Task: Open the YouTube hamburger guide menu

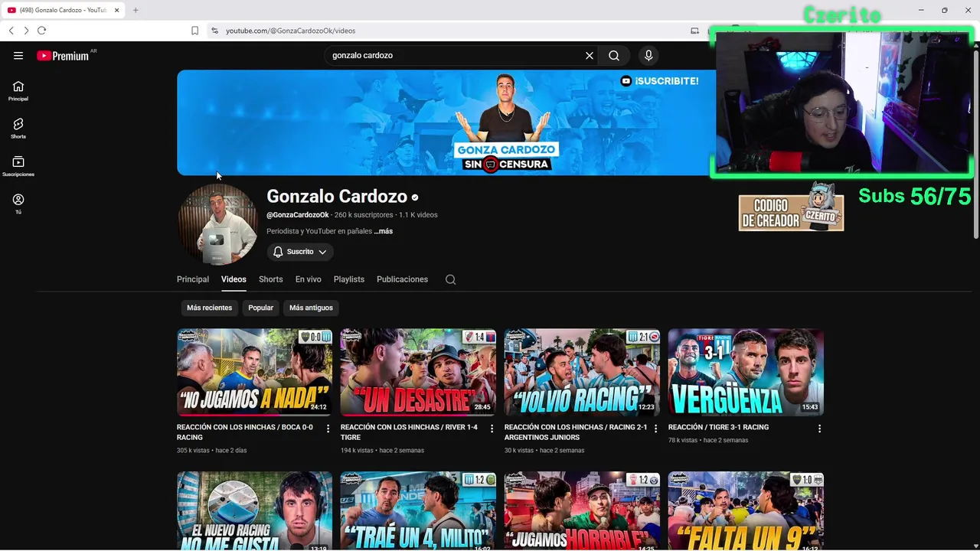Action: click(18, 55)
